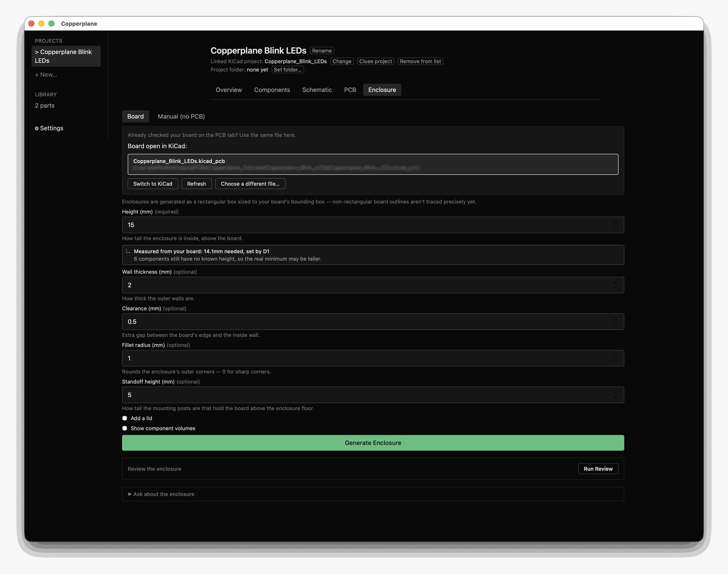This screenshot has width=728, height=574.
Task: Open the Components tab
Action: click(272, 90)
